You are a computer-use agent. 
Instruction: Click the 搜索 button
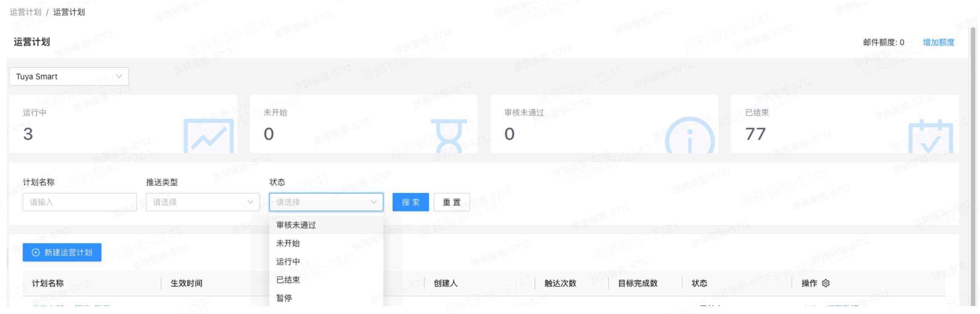(410, 202)
